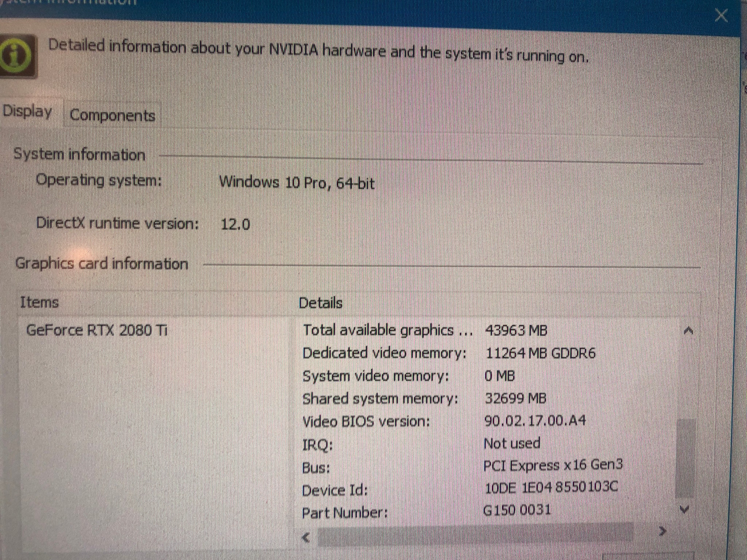Screen dimensions: 747x560
Task: Select the Device Id row
Action: pos(460,489)
